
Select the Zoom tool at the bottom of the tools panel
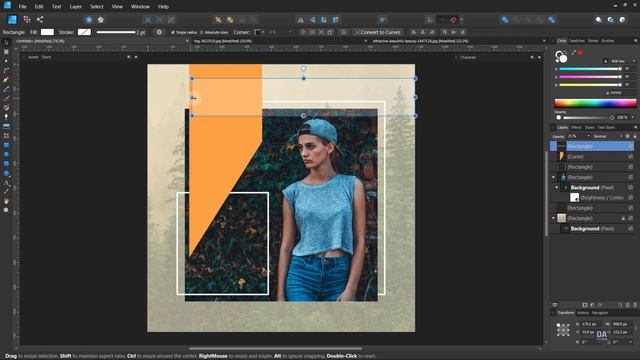coord(6,210)
